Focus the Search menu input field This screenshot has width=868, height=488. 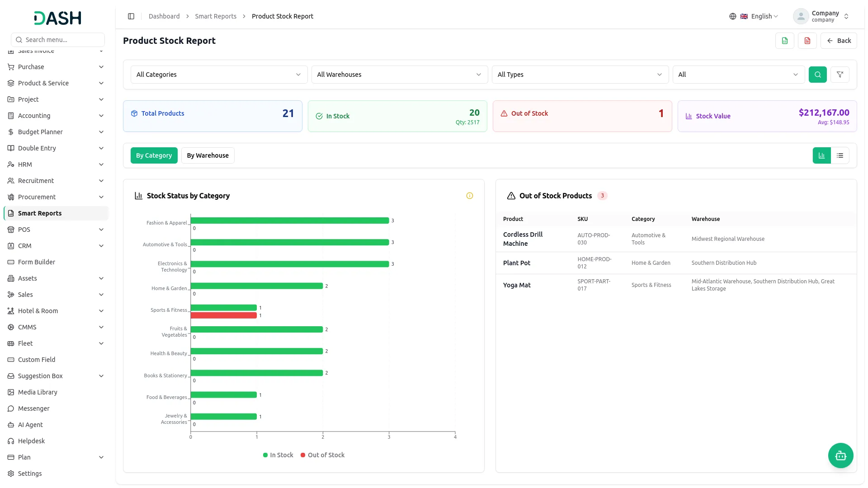tap(58, 40)
